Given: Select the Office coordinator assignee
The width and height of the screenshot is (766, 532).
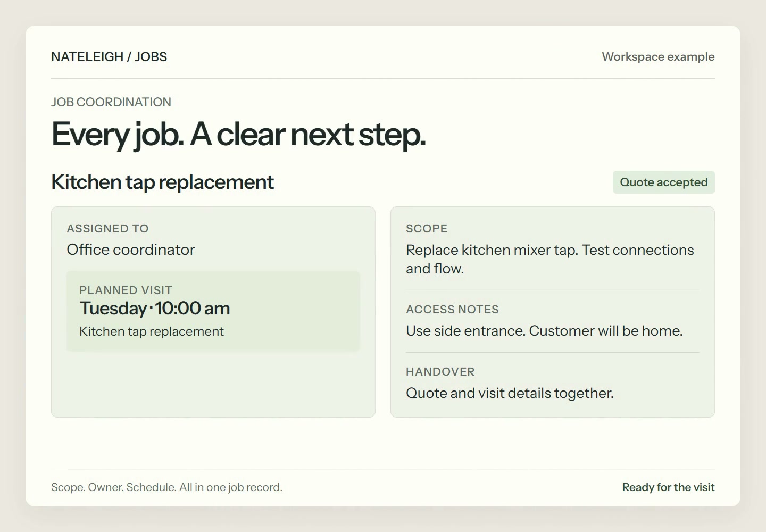Looking at the screenshot, I should click(x=131, y=250).
